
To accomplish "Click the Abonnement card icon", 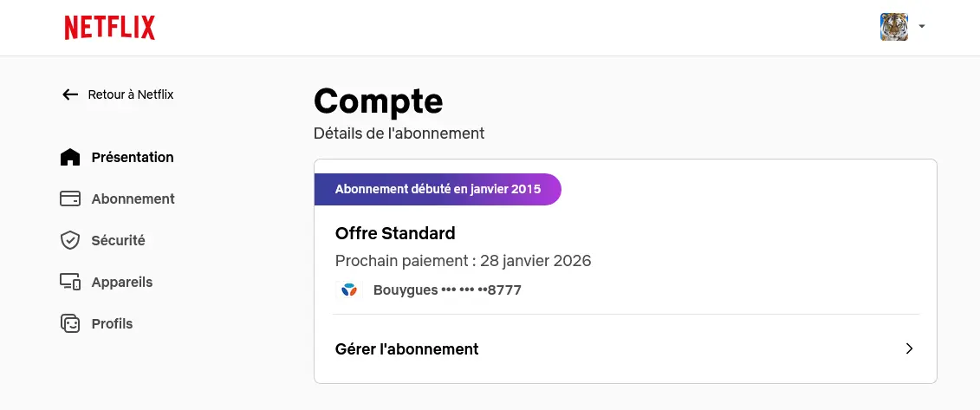I will coord(70,198).
